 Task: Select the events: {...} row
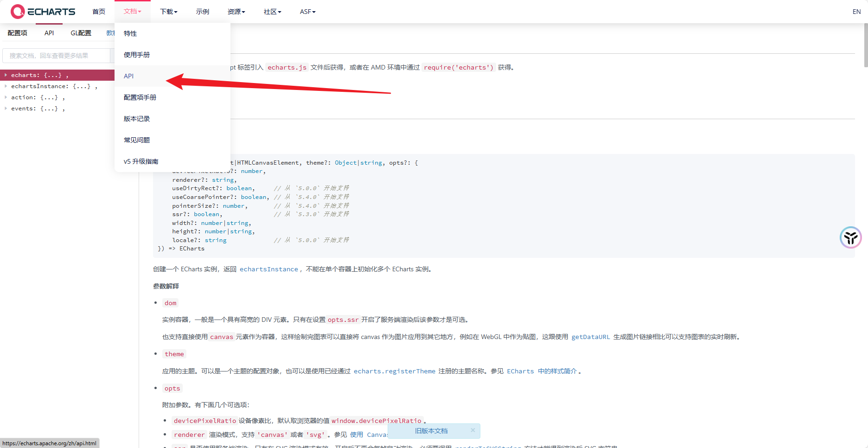[x=57, y=109]
